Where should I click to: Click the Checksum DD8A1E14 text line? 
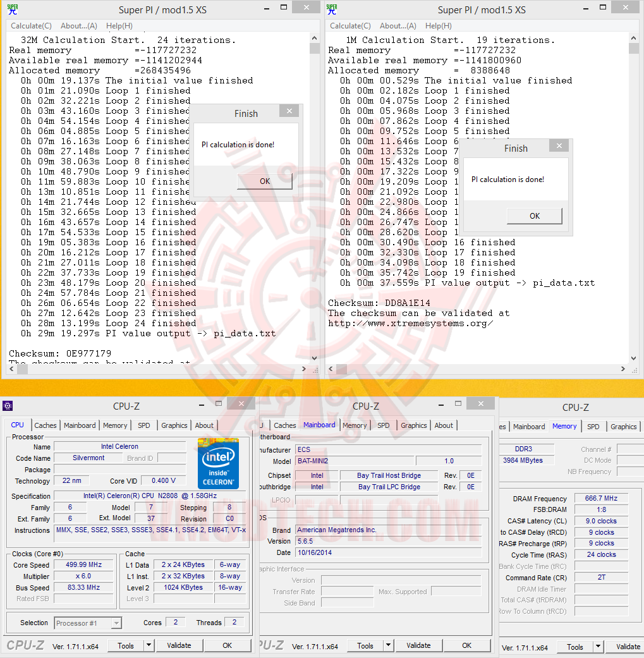tap(379, 303)
